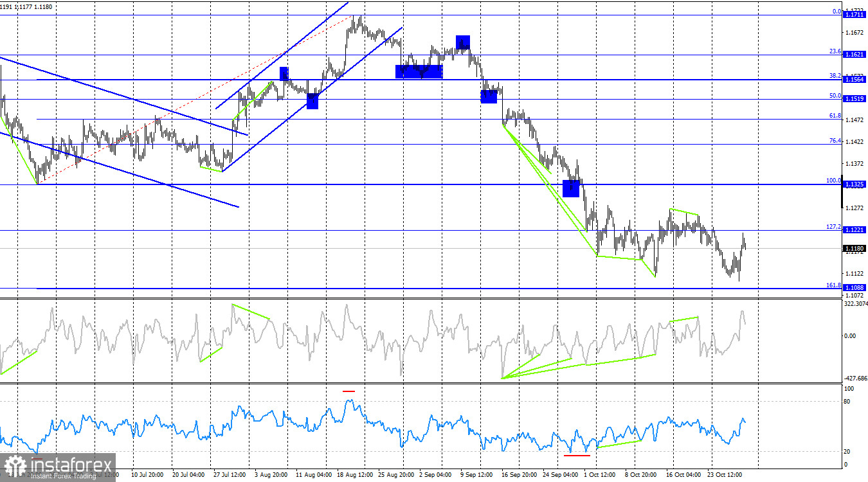The width and height of the screenshot is (868, 482).
Task: Select the 100.0 Fibonacci level label
Action: [834, 181]
